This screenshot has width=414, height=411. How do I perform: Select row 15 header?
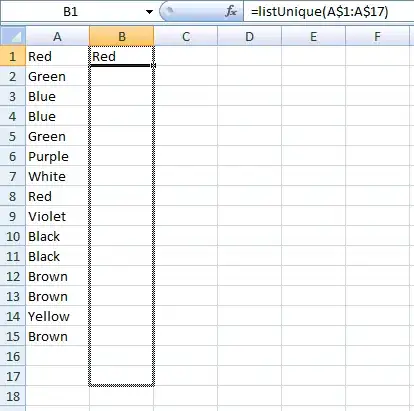click(13, 336)
